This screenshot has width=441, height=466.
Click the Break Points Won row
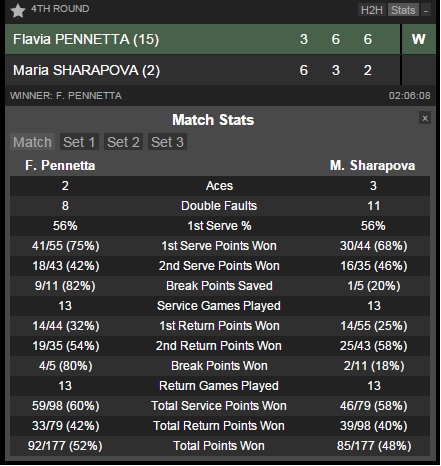click(220, 366)
